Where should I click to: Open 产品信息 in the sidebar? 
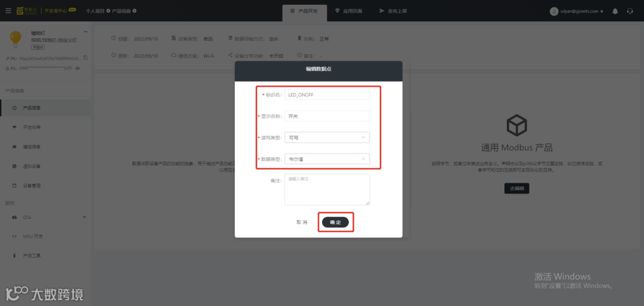point(45,108)
